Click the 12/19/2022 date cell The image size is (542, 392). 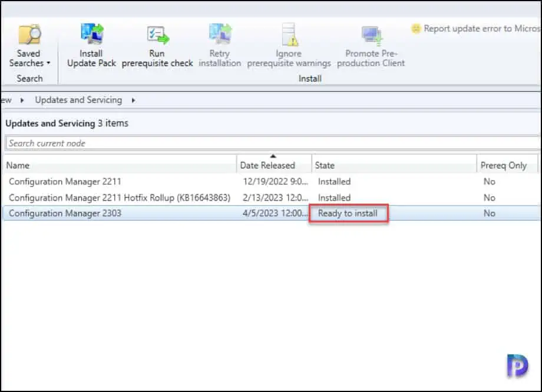click(275, 182)
